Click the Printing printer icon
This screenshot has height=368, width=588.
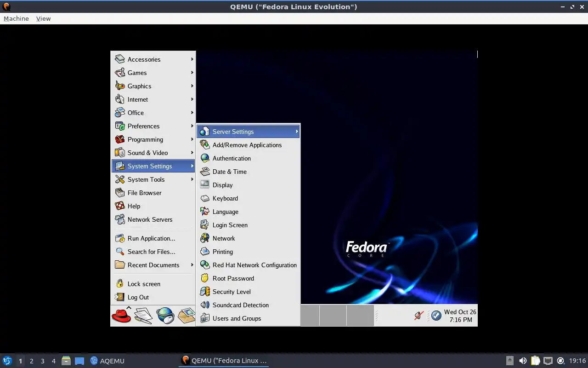point(205,252)
